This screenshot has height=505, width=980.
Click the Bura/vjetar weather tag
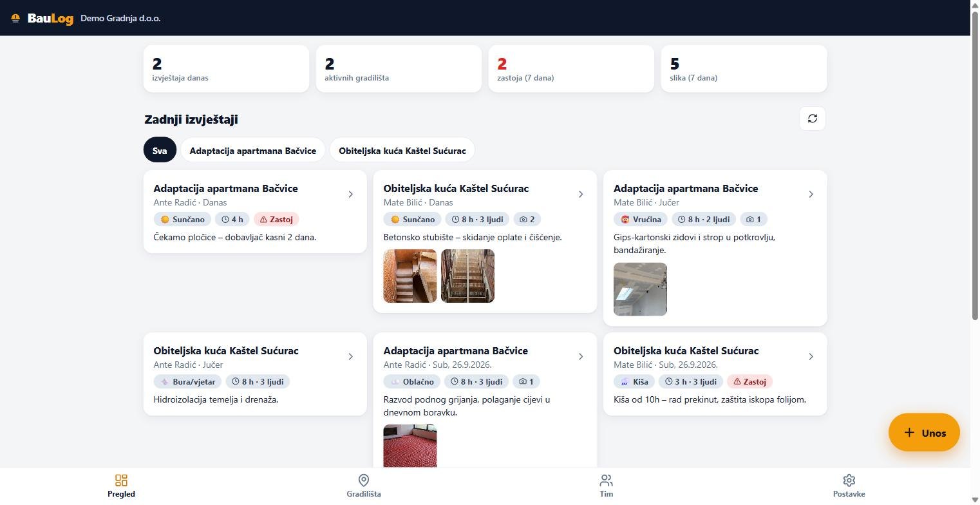tap(187, 381)
